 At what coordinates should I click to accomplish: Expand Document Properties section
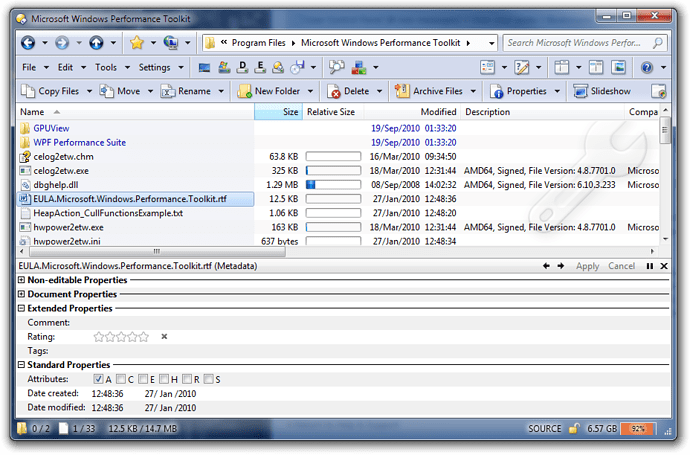(21, 294)
